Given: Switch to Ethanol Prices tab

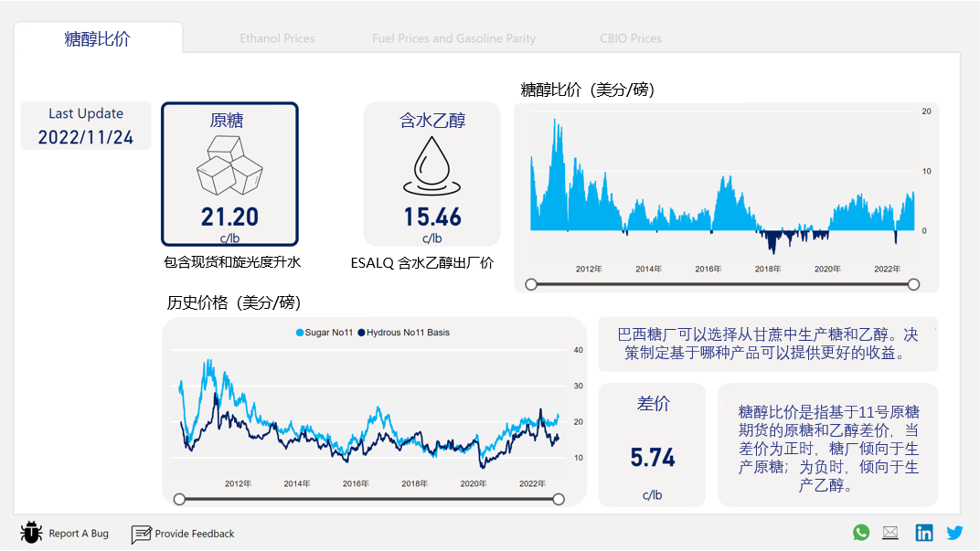Looking at the screenshot, I should point(277,38).
